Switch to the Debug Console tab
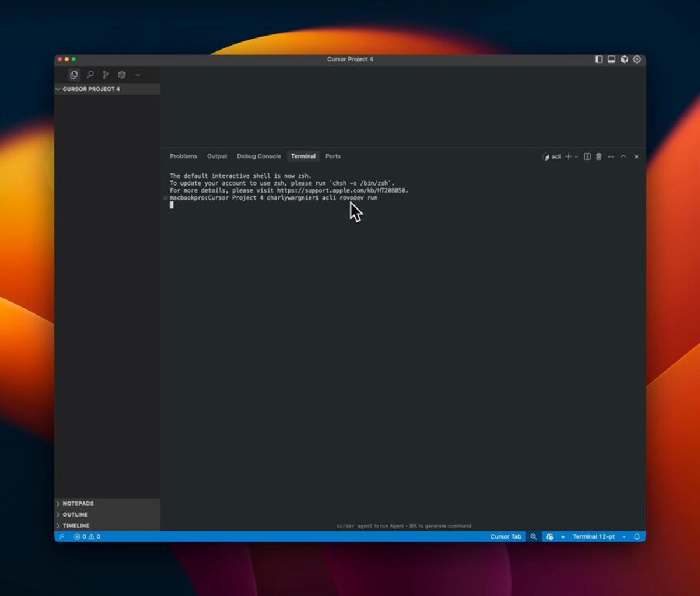Viewport: 700px width, 596px height. tap(258, 156)
